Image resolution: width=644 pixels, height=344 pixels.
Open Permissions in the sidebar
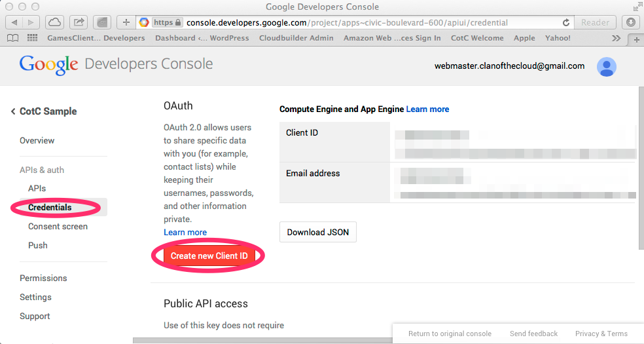tap(43, 278)
